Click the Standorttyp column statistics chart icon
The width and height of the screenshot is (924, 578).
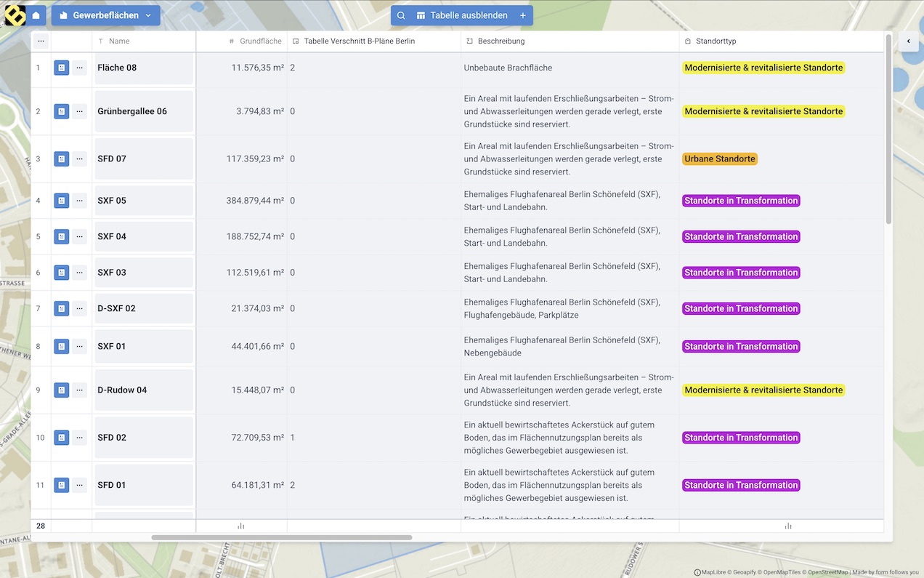point(788,526)
